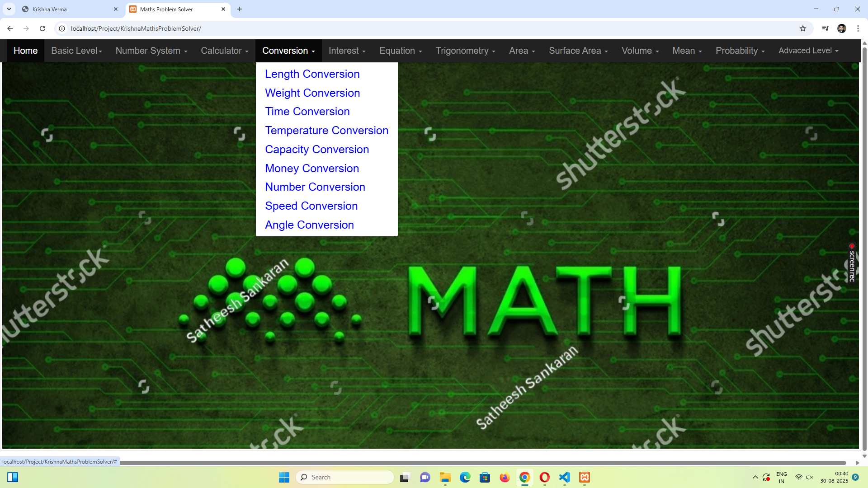This screenshot has width=868, height=488.
Task: Open the Surface Area dropdown
Action: click(578, 51)
